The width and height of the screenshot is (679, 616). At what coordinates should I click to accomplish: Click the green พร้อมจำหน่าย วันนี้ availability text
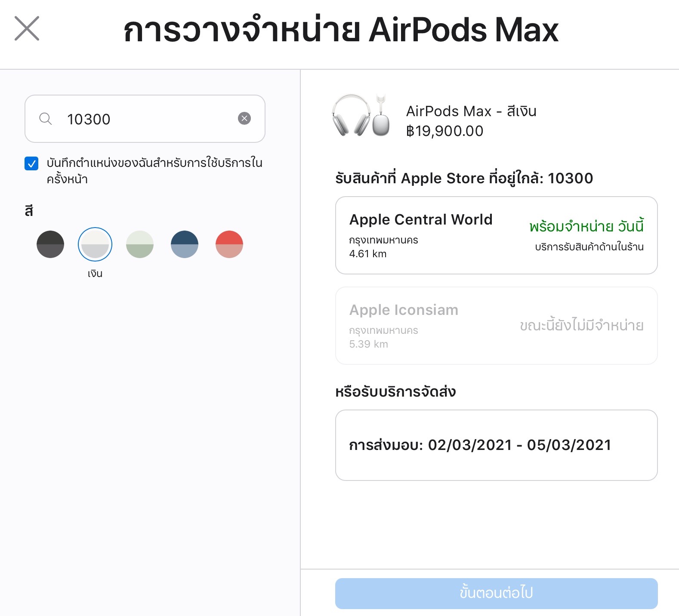click(586, 226)
